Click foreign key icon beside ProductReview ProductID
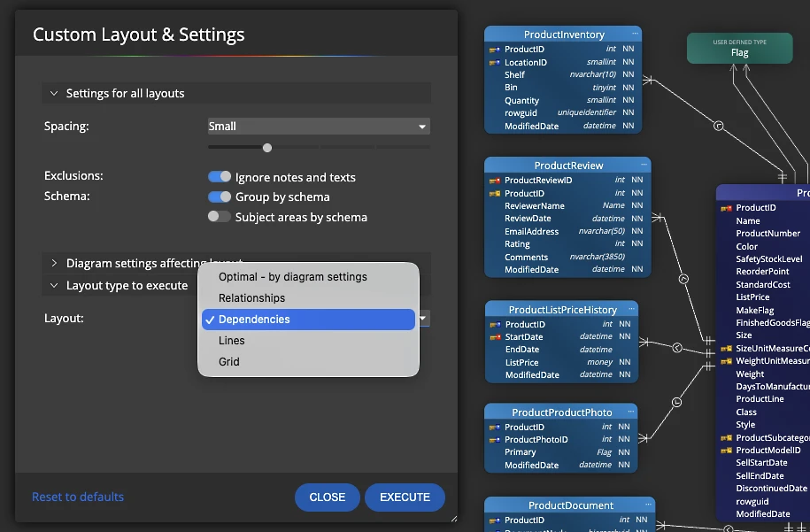The image size is (810, 532). [494, 193]
